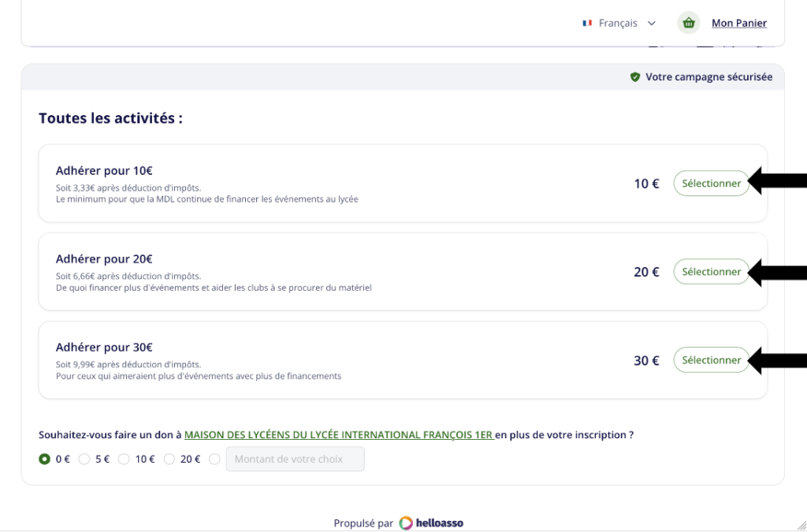Choose the 10 € donation option
Screen dimensions: 807x532
pyautogui.click(x=124, y=459)
